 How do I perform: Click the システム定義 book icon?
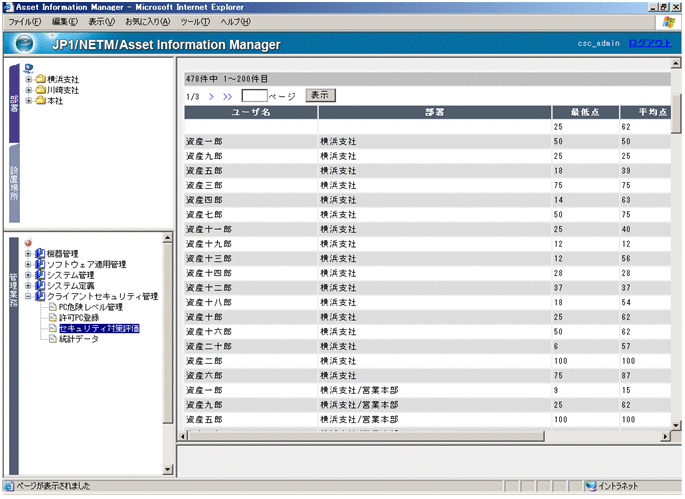40,286
